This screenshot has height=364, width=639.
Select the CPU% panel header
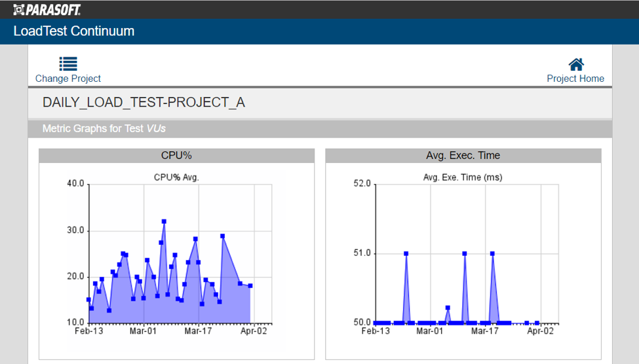[176, 156]
